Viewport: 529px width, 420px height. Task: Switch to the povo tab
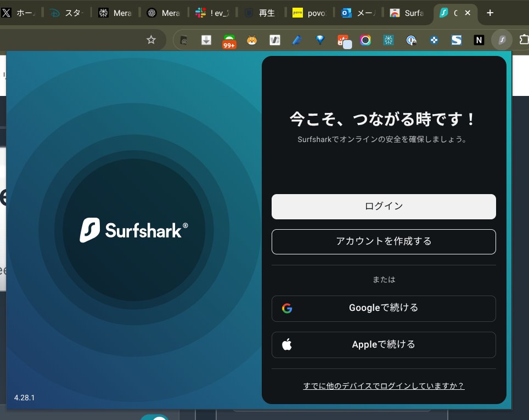tap(309, 13)
